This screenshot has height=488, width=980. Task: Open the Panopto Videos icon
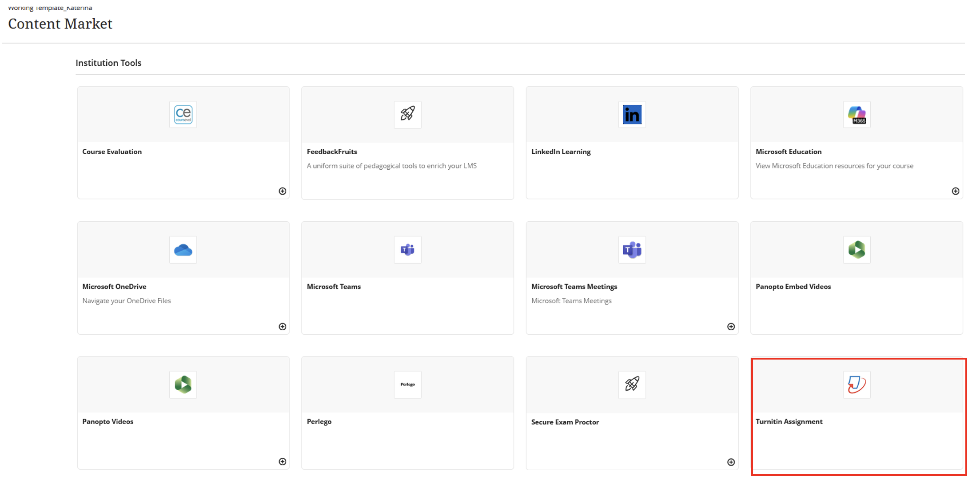tap(183, 384)
